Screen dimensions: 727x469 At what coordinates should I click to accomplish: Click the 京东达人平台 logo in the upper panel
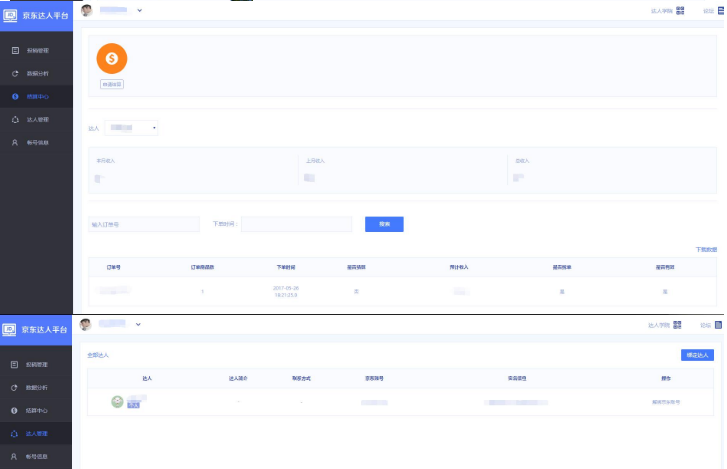click(36, 15)
